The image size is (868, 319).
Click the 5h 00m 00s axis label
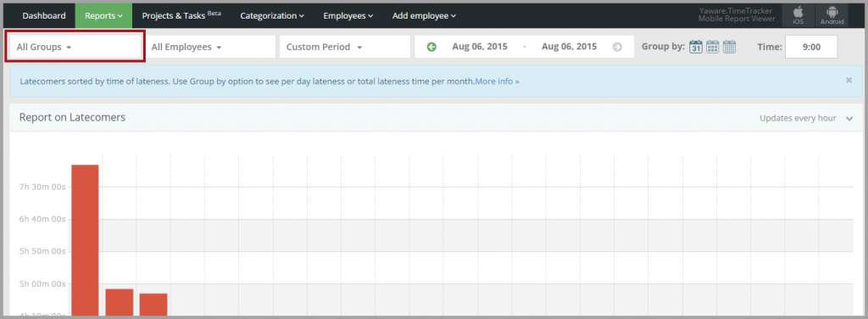pyautogui.click(x=42, y=284)
